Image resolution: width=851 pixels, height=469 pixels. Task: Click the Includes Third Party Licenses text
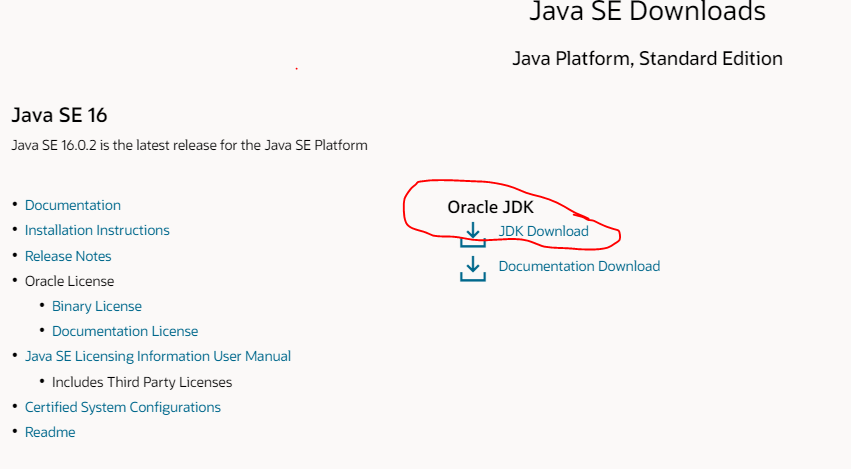142,382
